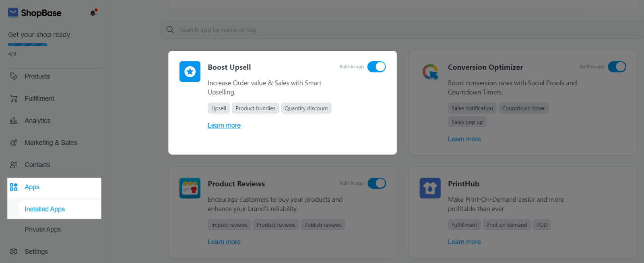Click the Products tag icon

coord(14,76)
